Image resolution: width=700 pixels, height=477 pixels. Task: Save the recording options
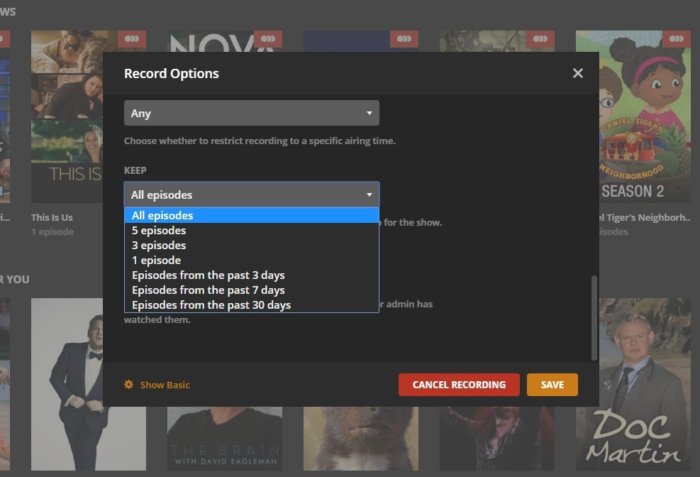pyautogui.click(x=552, y=385)
